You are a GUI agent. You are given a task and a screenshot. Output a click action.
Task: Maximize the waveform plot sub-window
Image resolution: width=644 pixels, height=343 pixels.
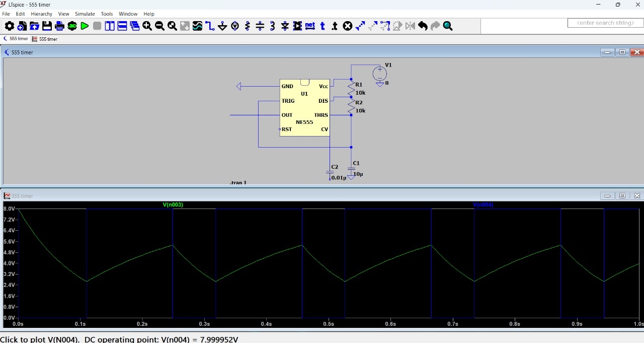coord(622,196)
